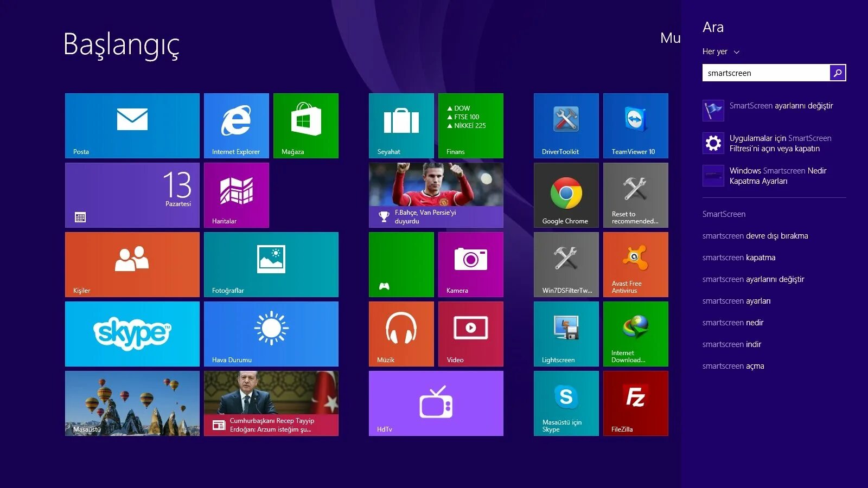Open the Mağaza store tile

[x=306, y=126]
